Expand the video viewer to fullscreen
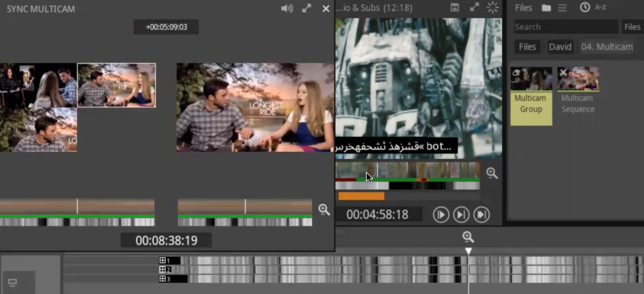Screen dimensions: 644x294 (474, 8)
